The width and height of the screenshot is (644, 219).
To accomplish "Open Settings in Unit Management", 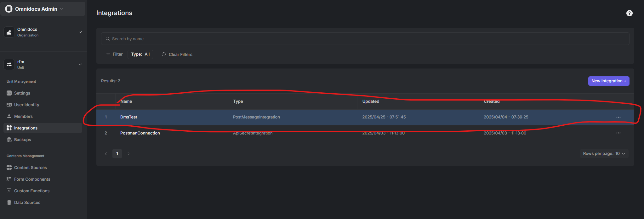I will pos(22,93).
